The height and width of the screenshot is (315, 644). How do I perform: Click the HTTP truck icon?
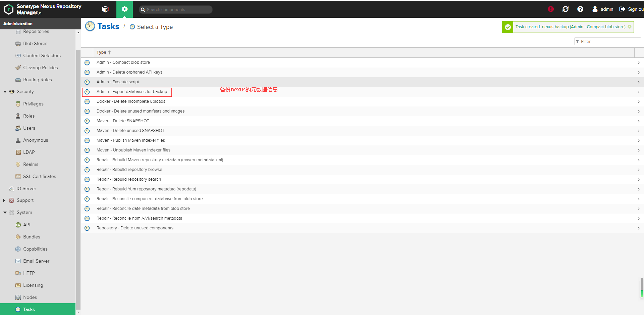18,273
